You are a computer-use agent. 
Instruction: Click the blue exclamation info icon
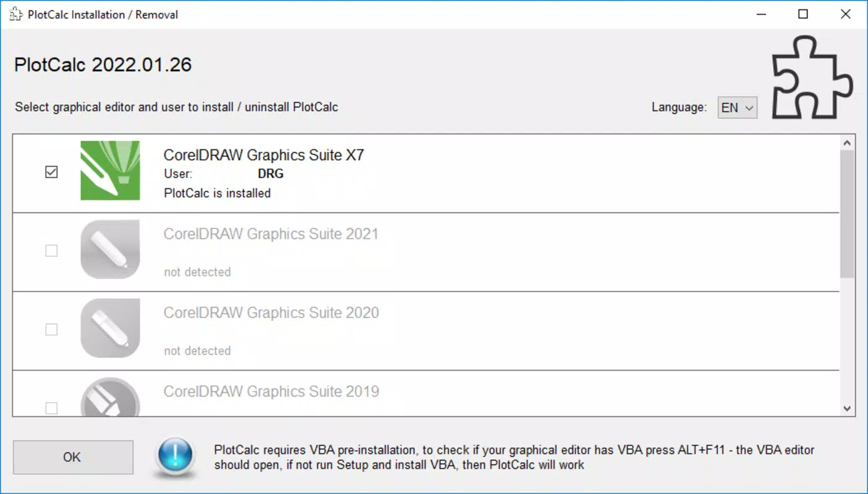[176, 458]
